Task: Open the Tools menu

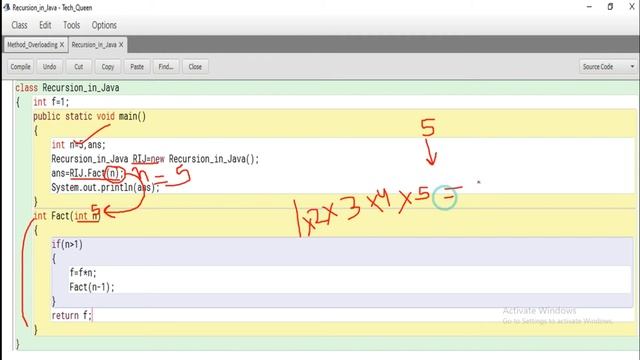Action: click(x=71, y=25)
